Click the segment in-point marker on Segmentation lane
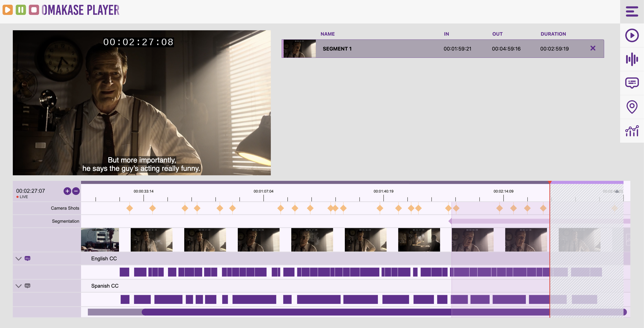This screenshot has width=644, height=328. (x=450, y=221)
